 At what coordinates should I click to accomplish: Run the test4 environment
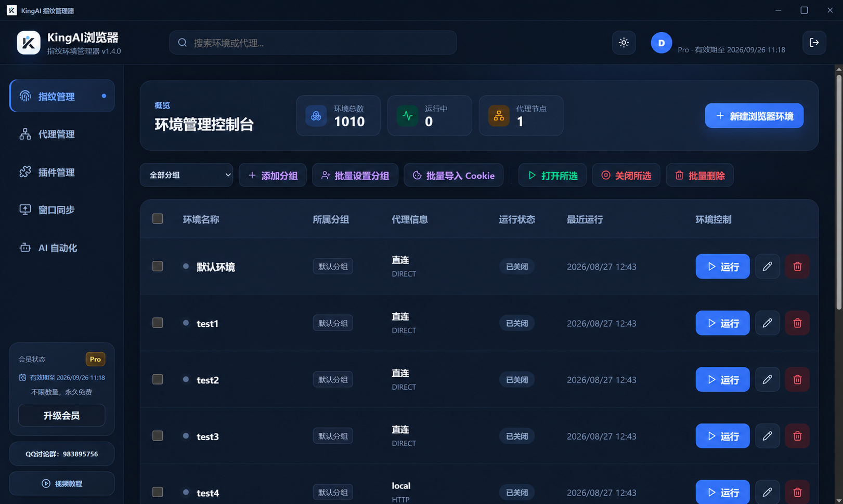[722, 492]
